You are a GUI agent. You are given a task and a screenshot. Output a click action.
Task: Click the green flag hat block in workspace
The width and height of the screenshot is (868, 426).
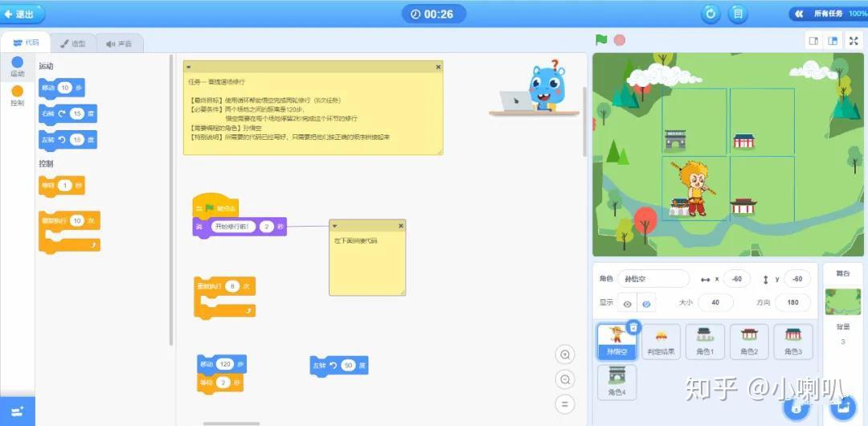pyautogui.click(x=215, y=206)
